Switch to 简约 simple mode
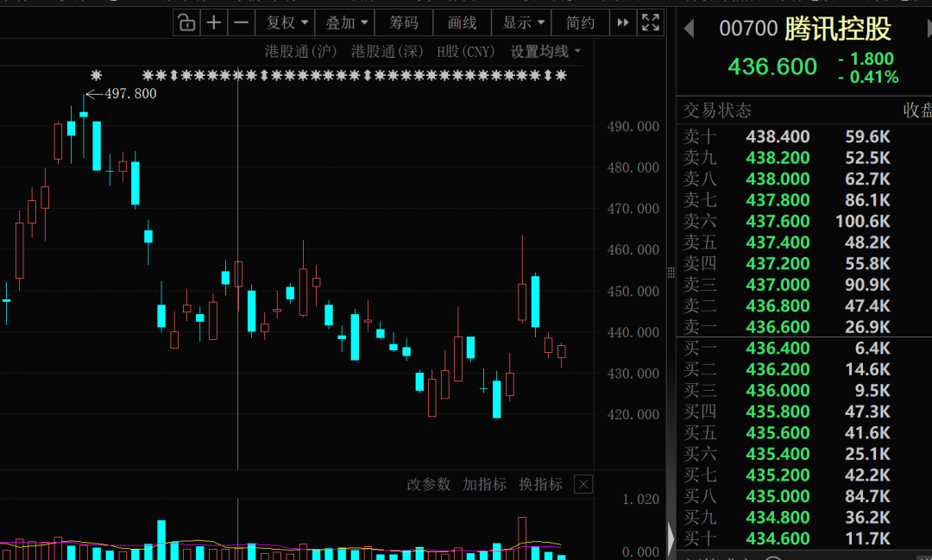Screen dimensions: 932x560 [x=580, y=23]
